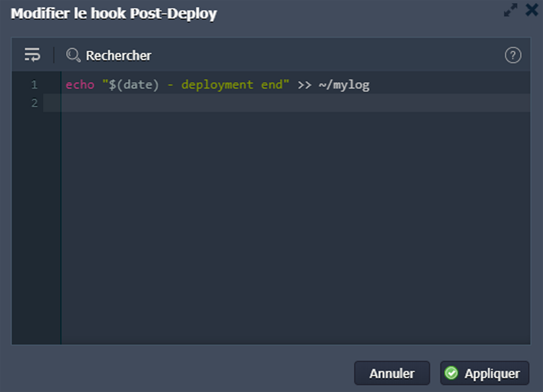Close the Post-Deploy hook dialog
This screenshot has width=543, height=392.
pos(531,10)
